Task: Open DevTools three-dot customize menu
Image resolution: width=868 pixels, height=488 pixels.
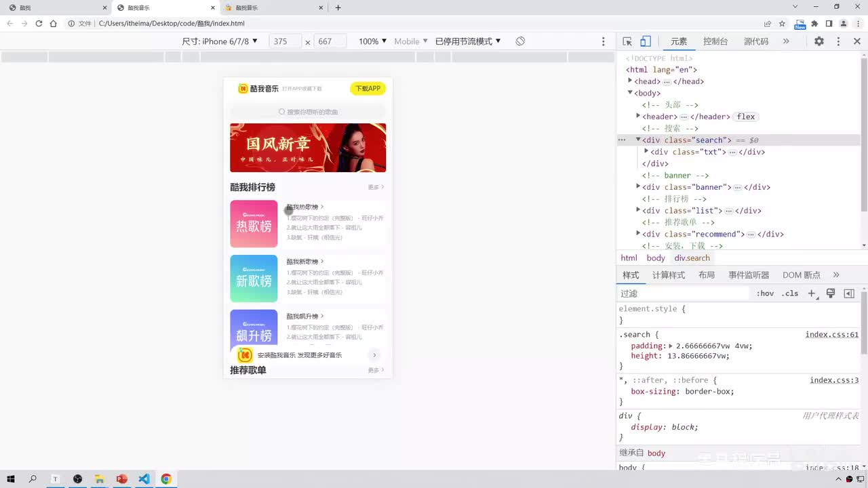Action: click(838, 41)
